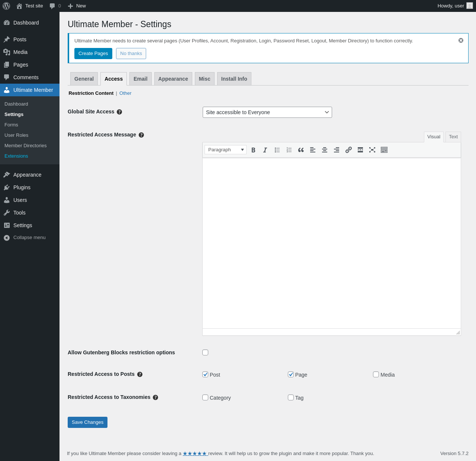The height and width of the screenshot is (461, 476).
Task: Uncheck the Post restricted access checkbox
Action: [205, 374]
